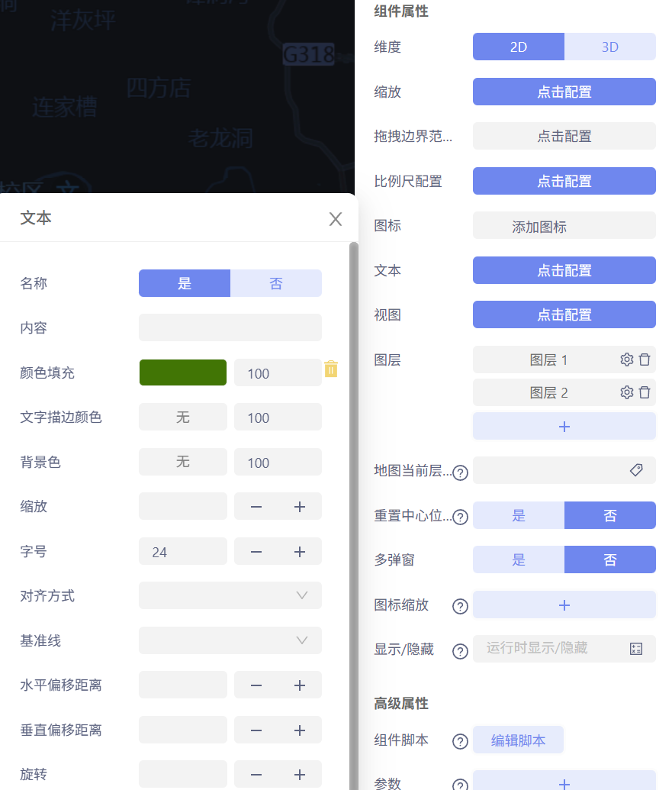This screenshot has height=790, width=672.
Task: Click the help icon beside 组件脚本
Action: pos(460,740)
